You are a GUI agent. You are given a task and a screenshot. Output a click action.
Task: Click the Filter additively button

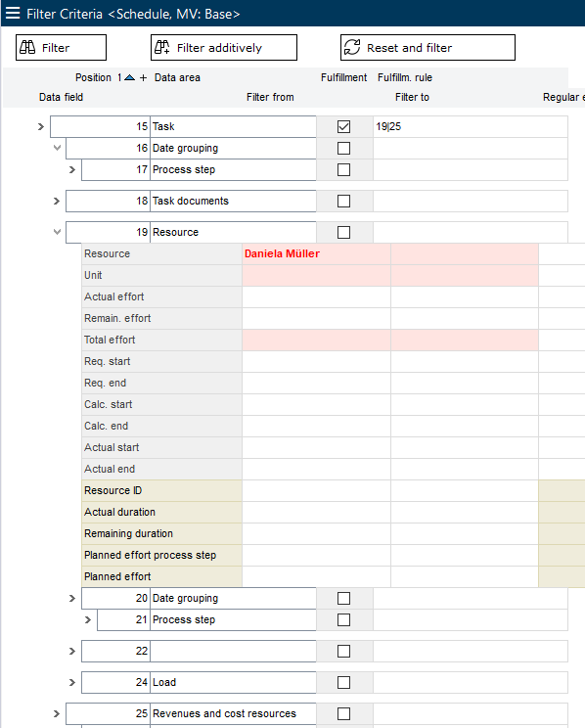224,47
